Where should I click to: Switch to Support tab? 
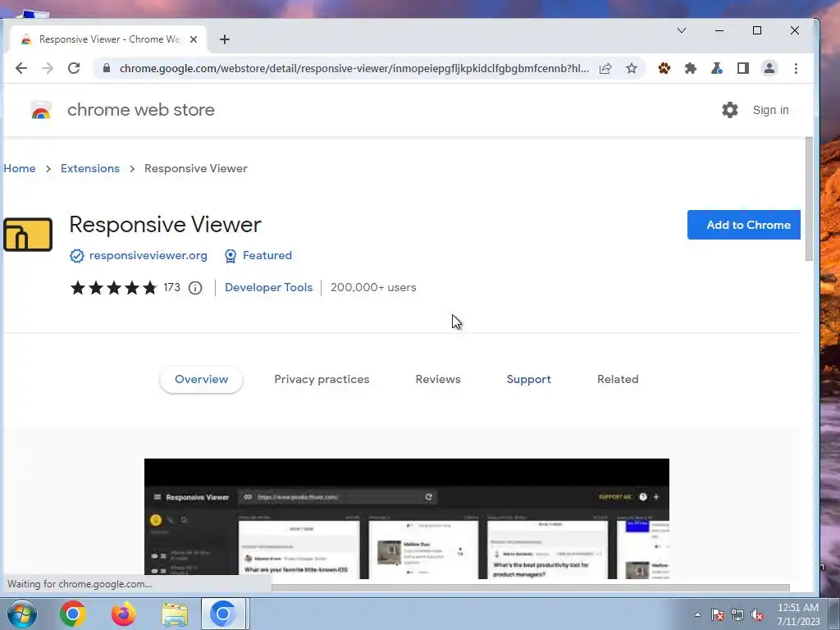coord(529,379)
